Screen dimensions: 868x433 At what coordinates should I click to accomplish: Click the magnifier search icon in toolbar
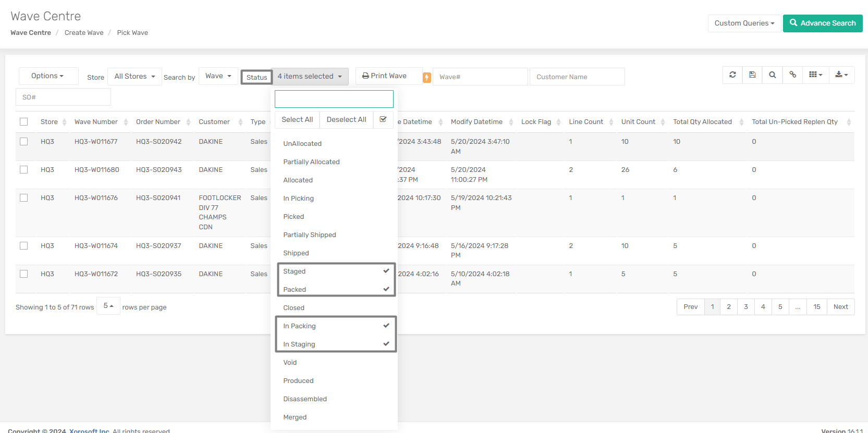773,75
